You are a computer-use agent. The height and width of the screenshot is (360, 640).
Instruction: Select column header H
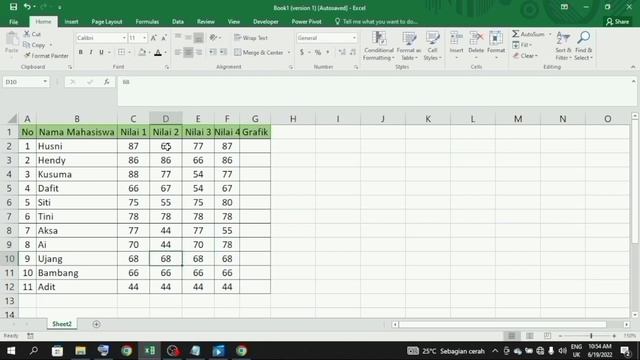(293, 119)
